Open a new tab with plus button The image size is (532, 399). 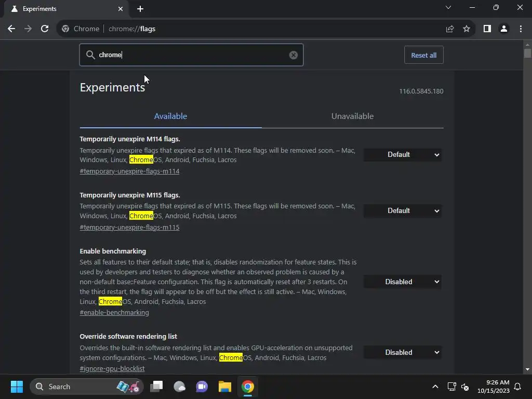click(x=140, y=9)
